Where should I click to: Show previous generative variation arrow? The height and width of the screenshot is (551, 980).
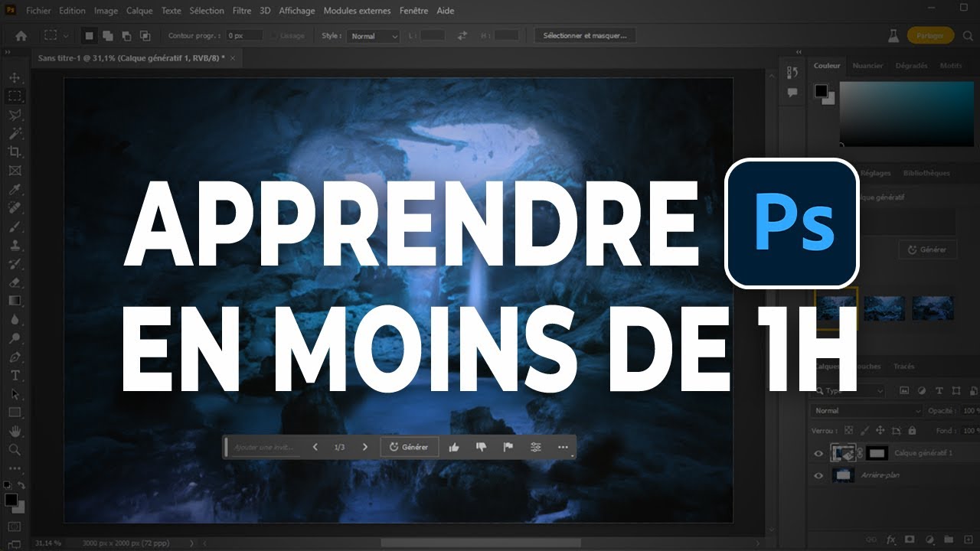click(315, 447)
